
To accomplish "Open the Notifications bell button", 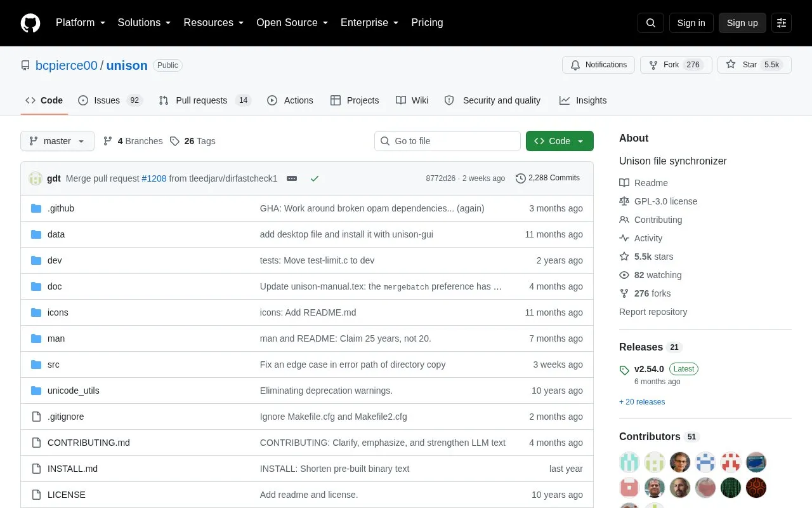I will tap(598, 65).
